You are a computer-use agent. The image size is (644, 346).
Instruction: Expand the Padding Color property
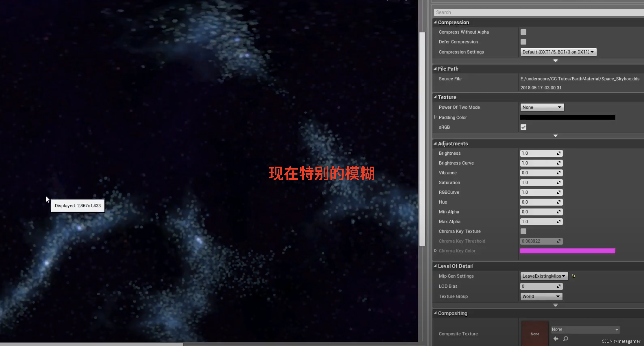435,117
